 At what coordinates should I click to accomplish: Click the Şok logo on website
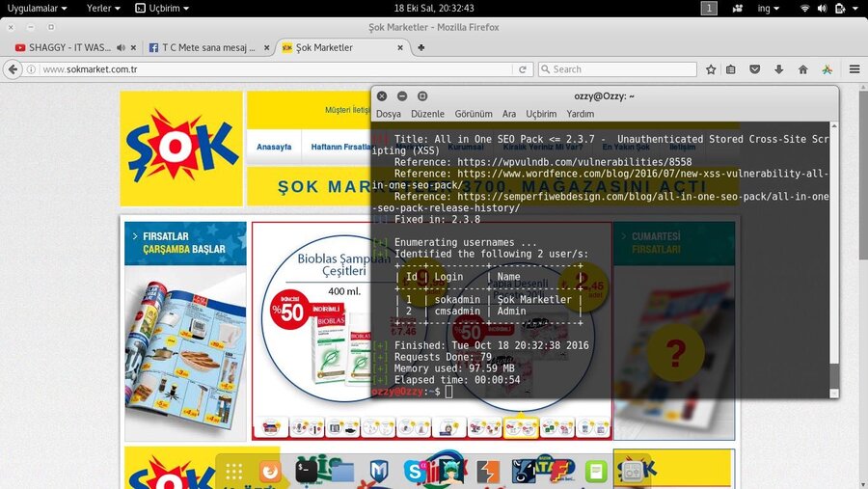pos(181,149)
